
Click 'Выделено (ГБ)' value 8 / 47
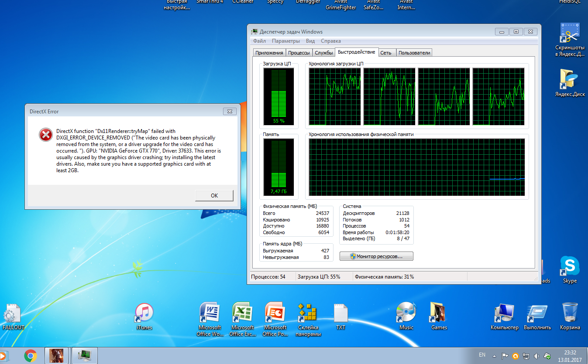tap(403, 238)
